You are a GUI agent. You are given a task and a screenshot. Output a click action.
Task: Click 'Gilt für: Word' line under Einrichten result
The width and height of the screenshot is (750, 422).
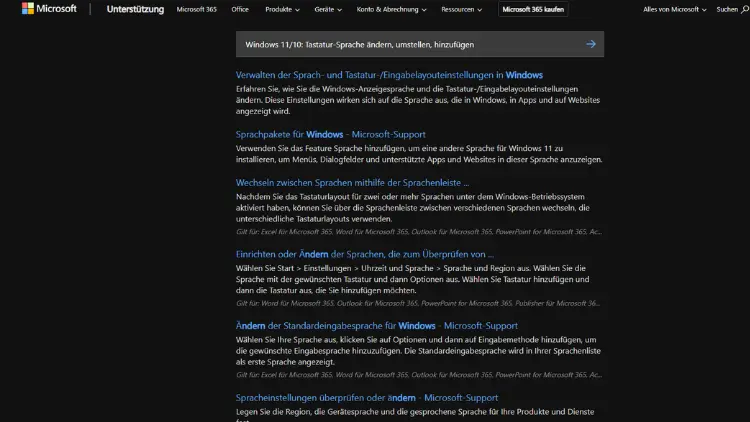(418, 303)
